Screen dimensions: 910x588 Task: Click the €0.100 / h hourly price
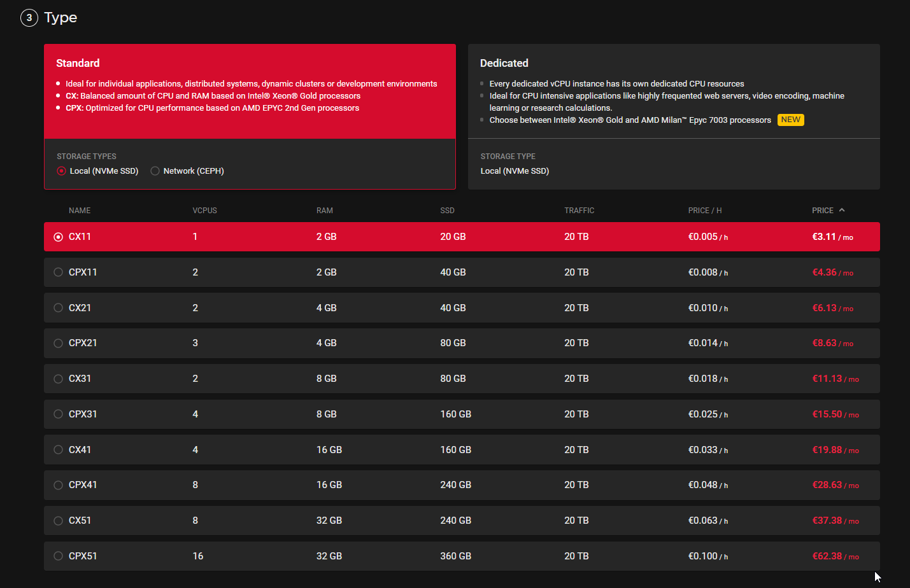click(708, 556)
